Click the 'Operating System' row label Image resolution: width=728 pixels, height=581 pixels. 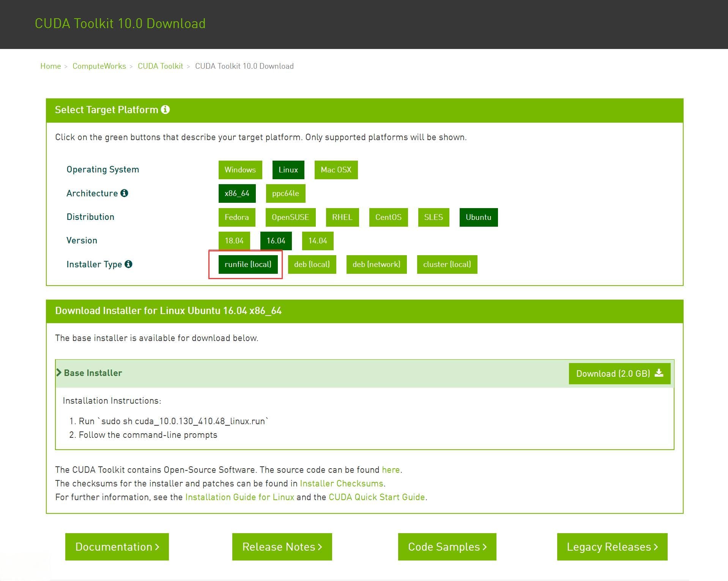tap(103, 169)
